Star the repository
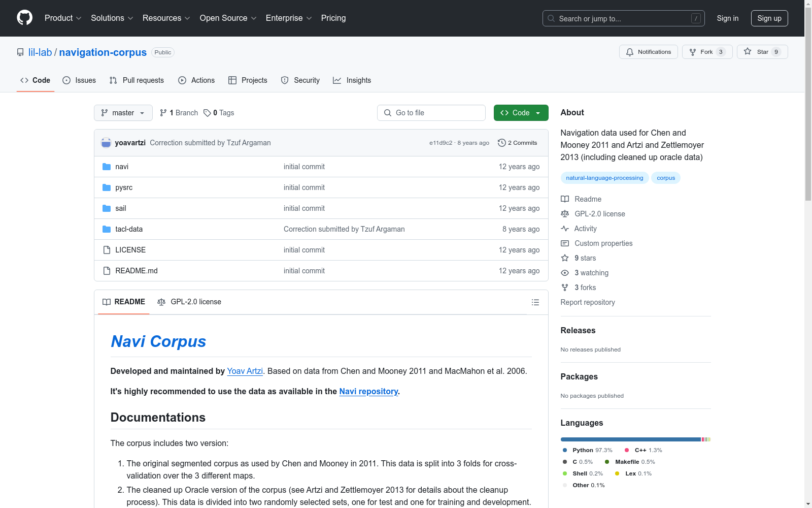 coord(762,52)
